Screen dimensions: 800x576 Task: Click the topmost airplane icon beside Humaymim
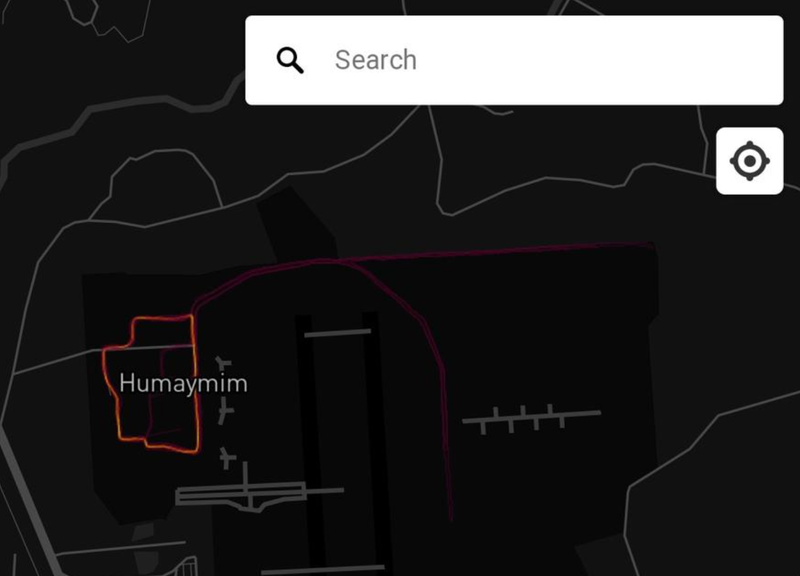click(x=223, y=363)
